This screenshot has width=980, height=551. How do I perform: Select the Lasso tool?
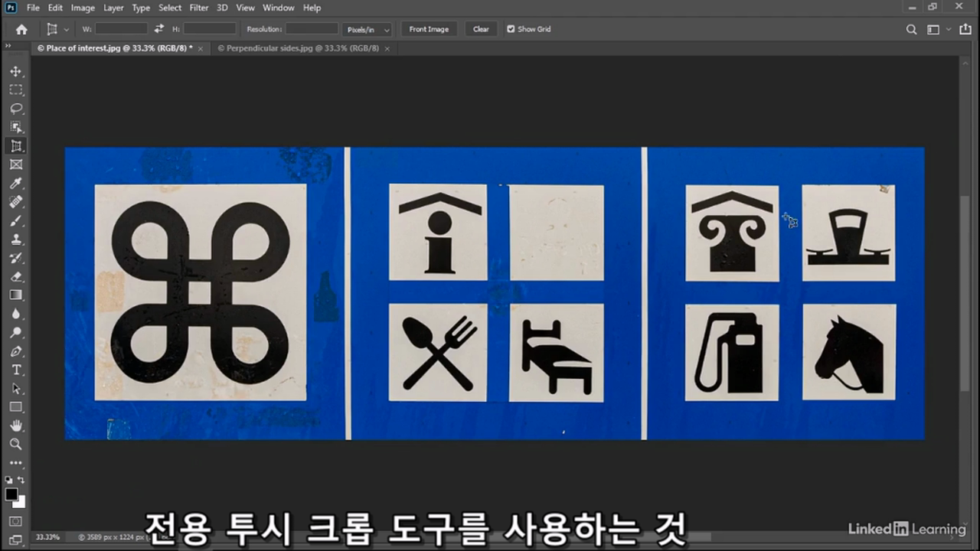tap(16, 109)
